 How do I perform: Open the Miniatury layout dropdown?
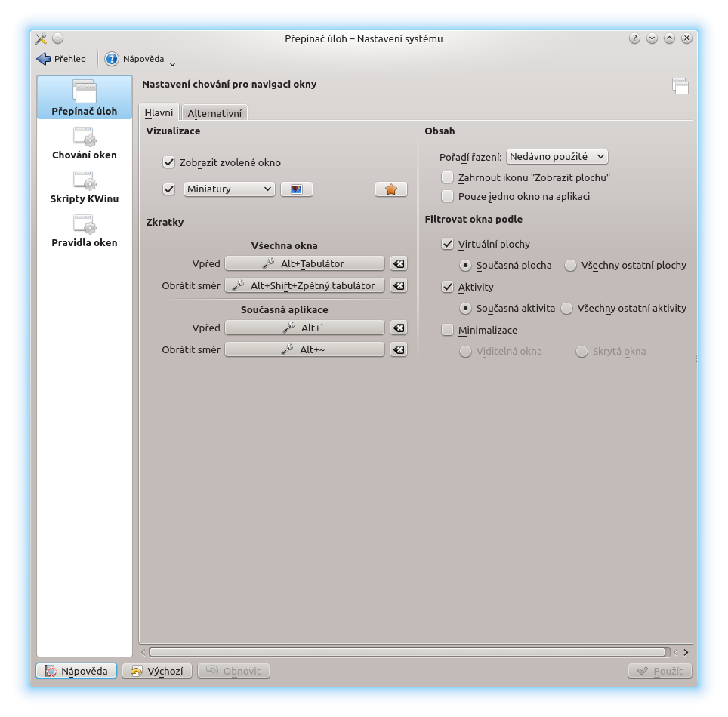tap(230, 189)
